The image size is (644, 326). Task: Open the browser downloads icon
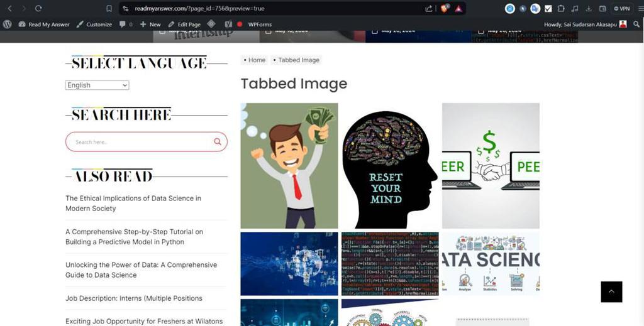point(588,8)
